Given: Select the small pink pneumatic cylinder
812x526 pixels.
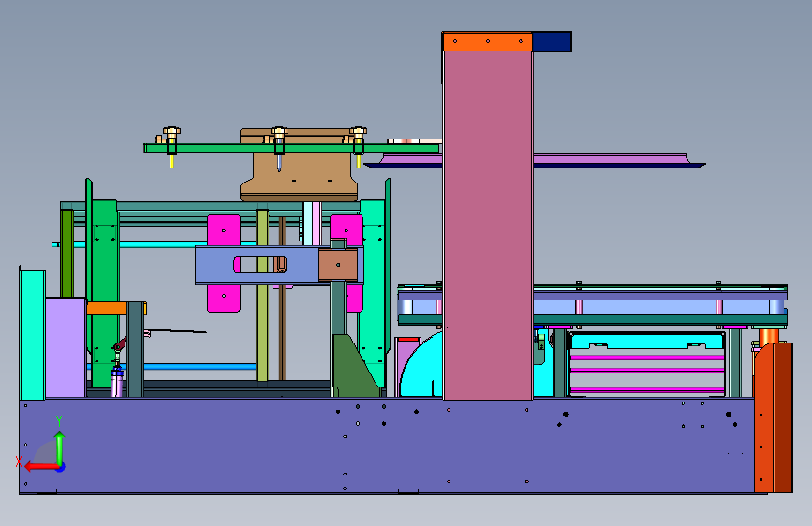Looking at the screenshot, I should 117,382.
